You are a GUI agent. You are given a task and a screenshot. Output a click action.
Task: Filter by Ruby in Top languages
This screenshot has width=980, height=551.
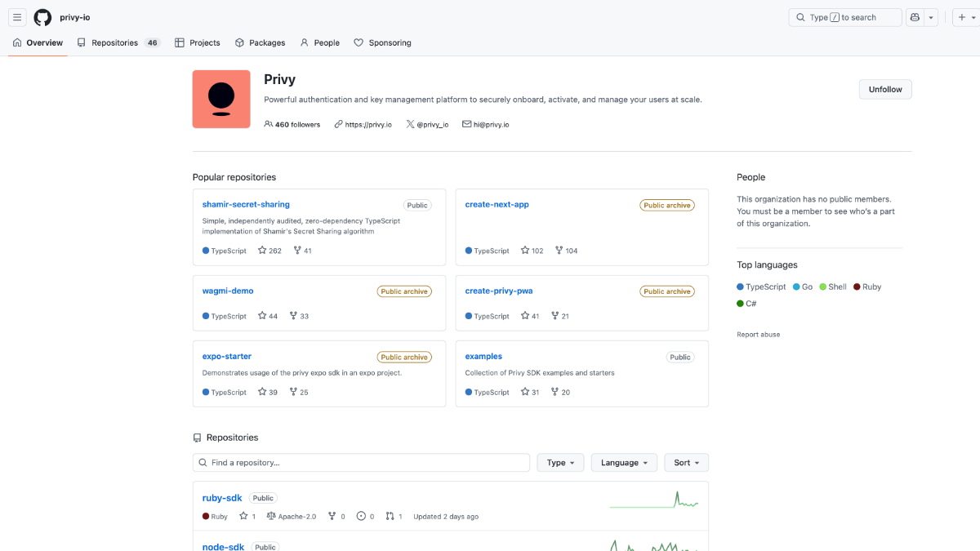[867, 287]
